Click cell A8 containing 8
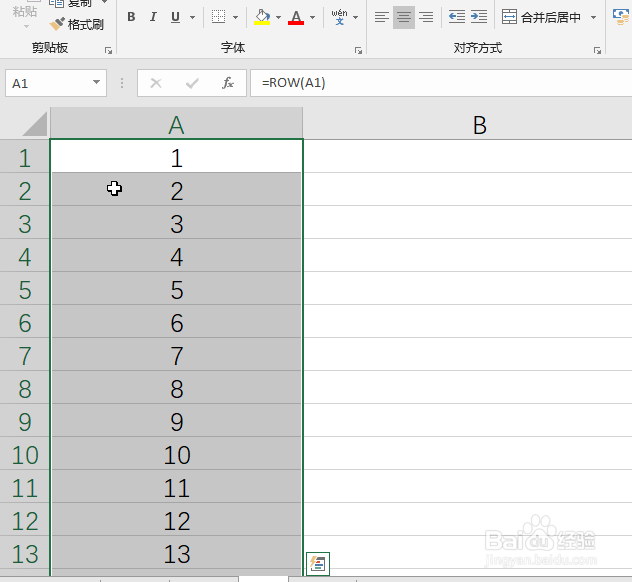 tap(176, 389)
